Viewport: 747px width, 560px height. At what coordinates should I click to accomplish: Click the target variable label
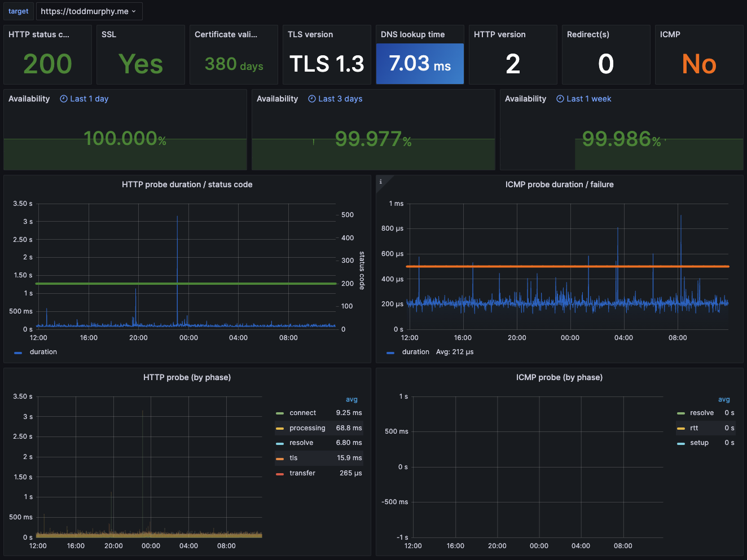click(x=18, y=11)
